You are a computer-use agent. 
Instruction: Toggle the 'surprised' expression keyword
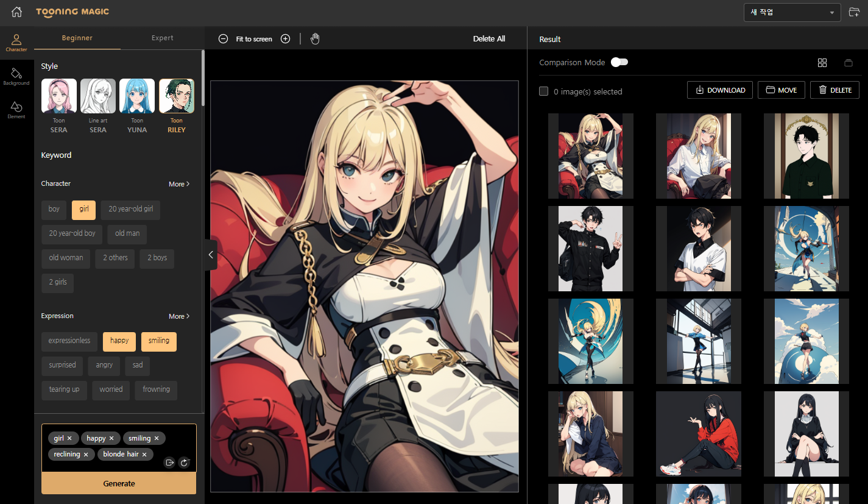[63, 365]
